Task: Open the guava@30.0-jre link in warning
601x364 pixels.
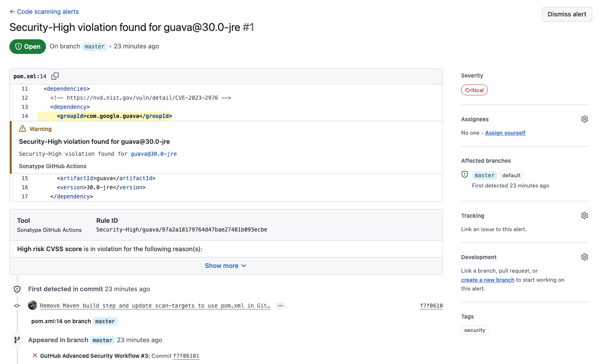Action: pyautogui.click(x=154, y=154)
